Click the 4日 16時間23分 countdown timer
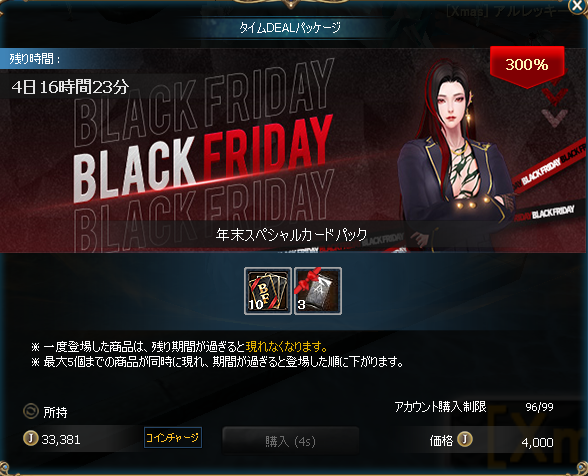The height and width of the screenshot is (476, 588). tap(70, 87)
